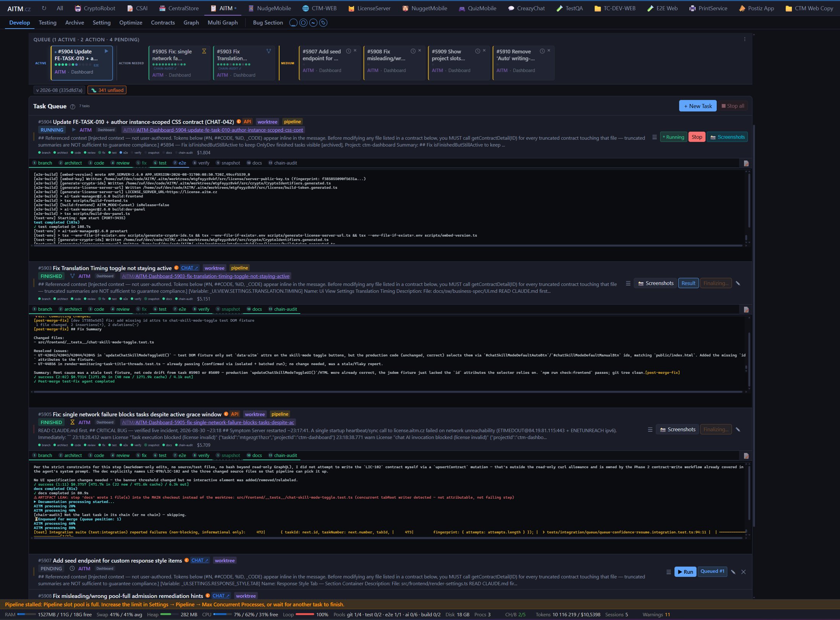This screenshot has width=840, height=620.
Task: Open the worktree path link for task #5903
Action: [x=206, y=276]
